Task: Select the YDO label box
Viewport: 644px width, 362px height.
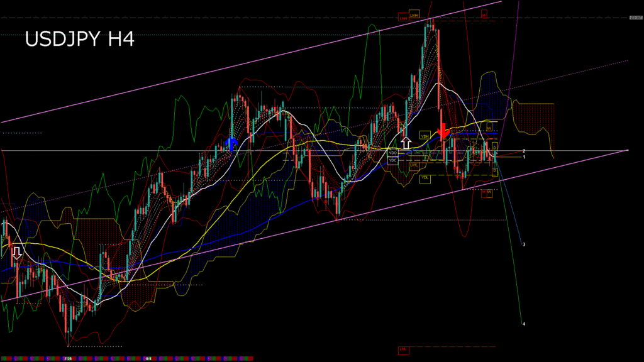Action: pos(393,153)
